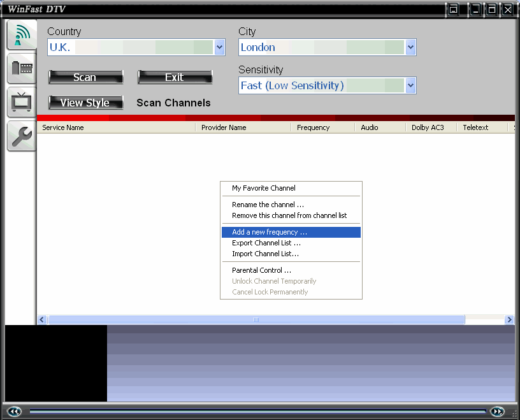This screenshot has width=520, height=420.
Task: Click the Country field showing U.K.
Action: point(136,47)
